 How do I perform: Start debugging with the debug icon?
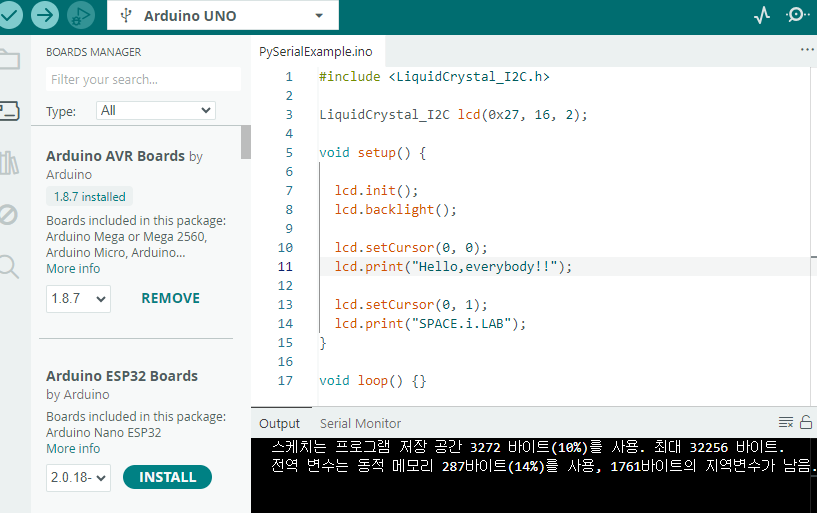(x=81, y=15)
